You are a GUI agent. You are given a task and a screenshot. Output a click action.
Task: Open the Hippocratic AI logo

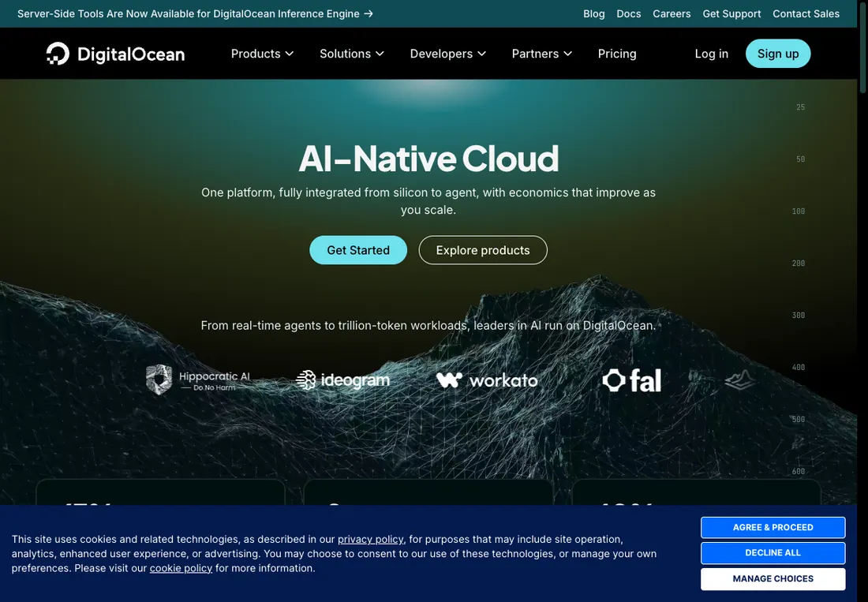pyautogui.click(x=197, y=380)
